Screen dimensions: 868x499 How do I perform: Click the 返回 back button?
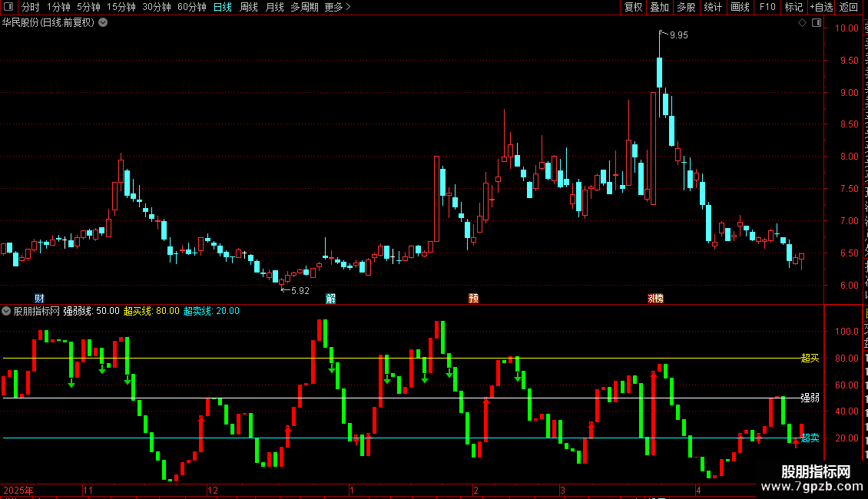(848, 7)
